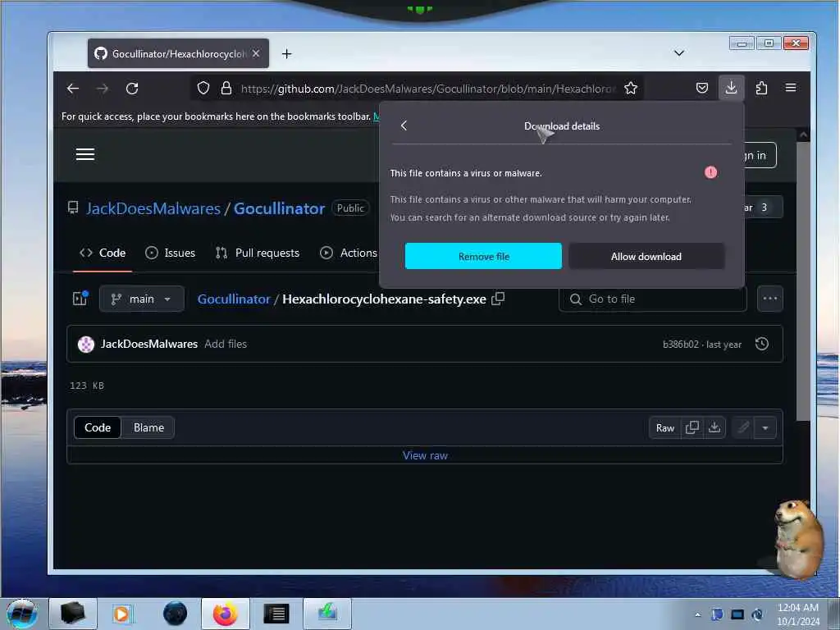
Task: View file history with clock icon
Action: point(762,344)
